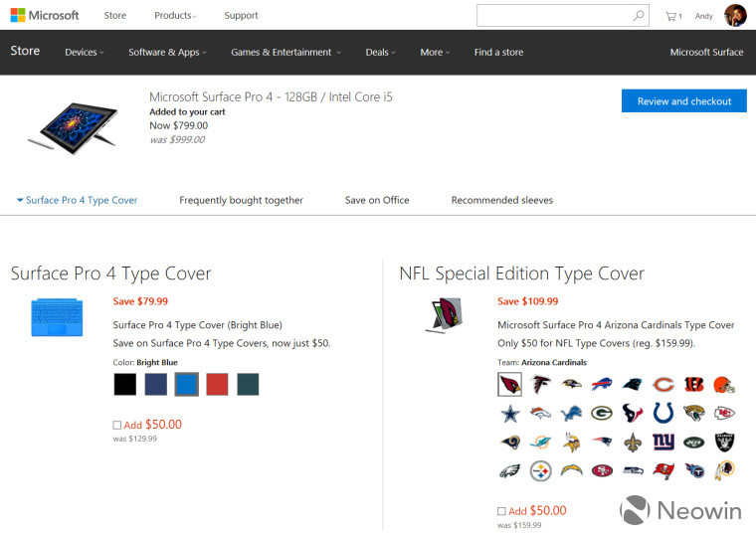Select the Pittsburgh Steelers team logo
The image size is (756, 540).
tap(540, 471)
